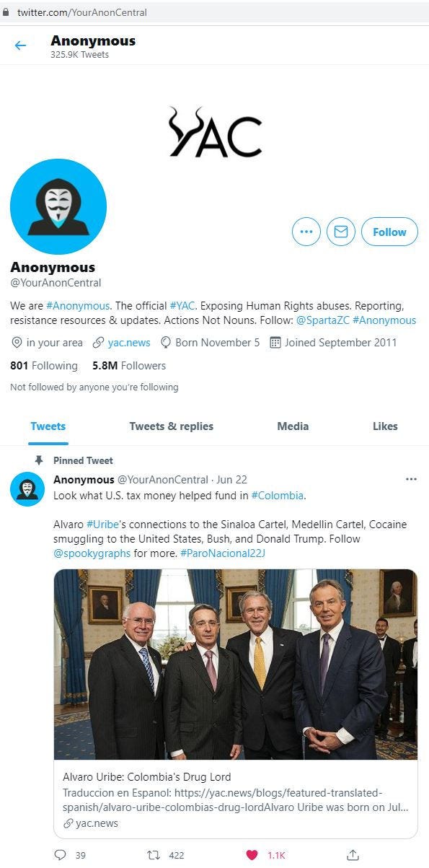Image resolution: width=429 pixels, height=868 pixels.
Task: Share the tweet with the upload icon
Action: 353,855
